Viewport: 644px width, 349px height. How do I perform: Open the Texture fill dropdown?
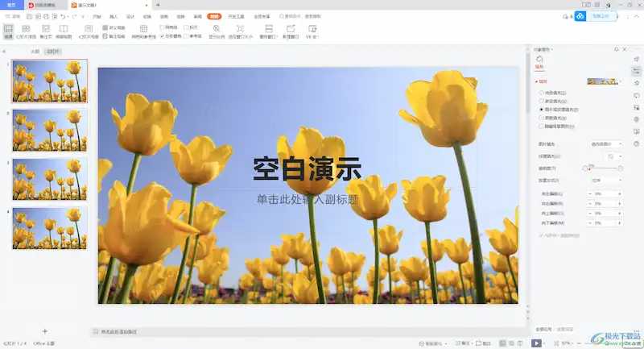coord(613,156)
